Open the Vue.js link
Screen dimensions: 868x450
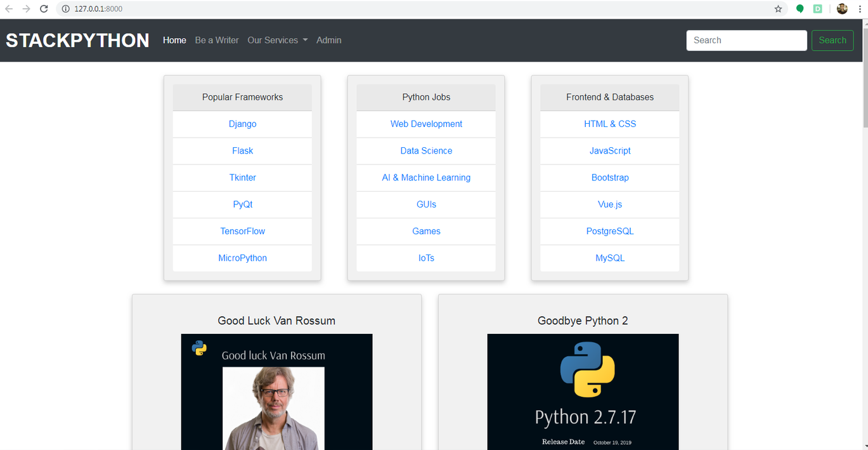pyautogui.click(x=610, y=204)
